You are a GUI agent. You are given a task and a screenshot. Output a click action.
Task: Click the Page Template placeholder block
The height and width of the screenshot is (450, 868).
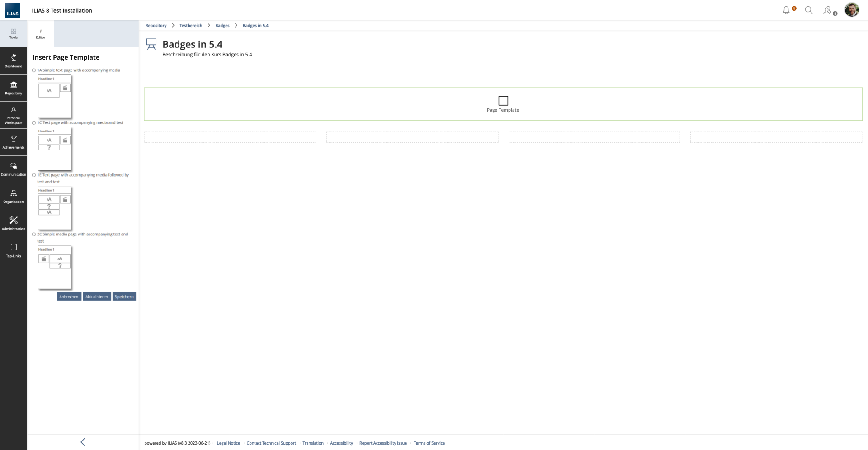click(x=503, y=104)
